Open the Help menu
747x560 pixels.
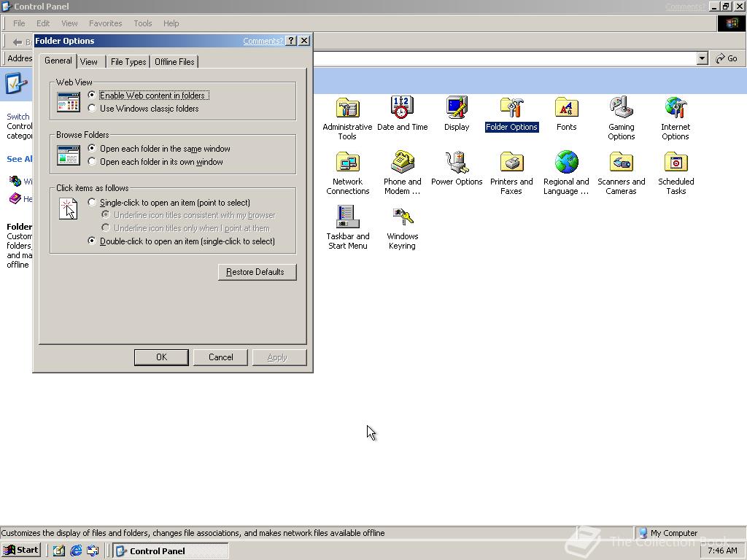[x=171, y=23]
